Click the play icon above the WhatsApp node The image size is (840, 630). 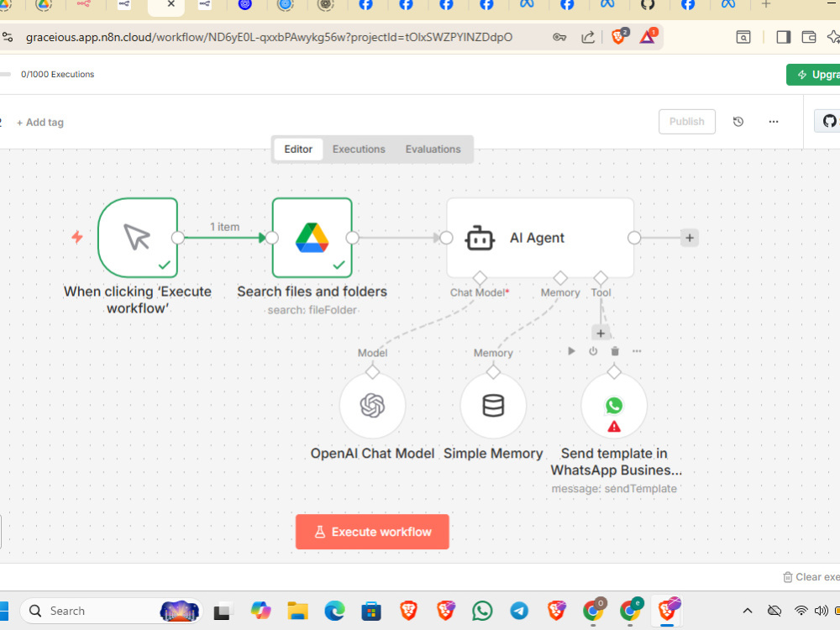click(x=571, y=351)
